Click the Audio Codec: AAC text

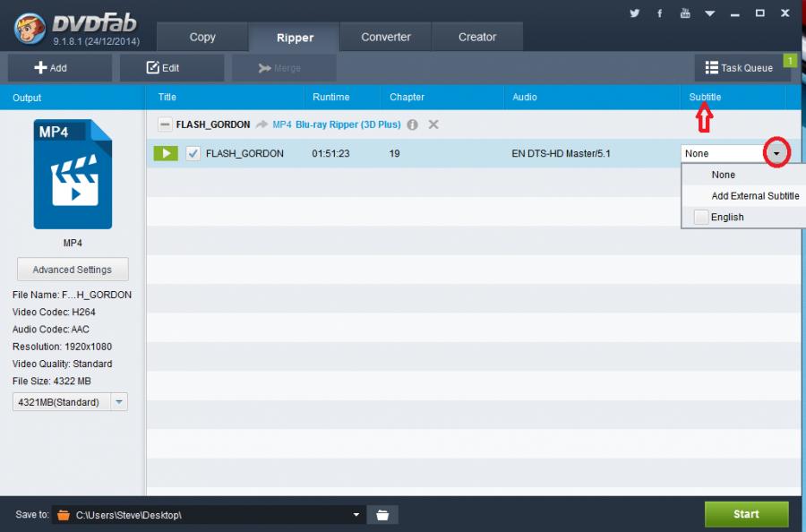click(x=51, y=329)
